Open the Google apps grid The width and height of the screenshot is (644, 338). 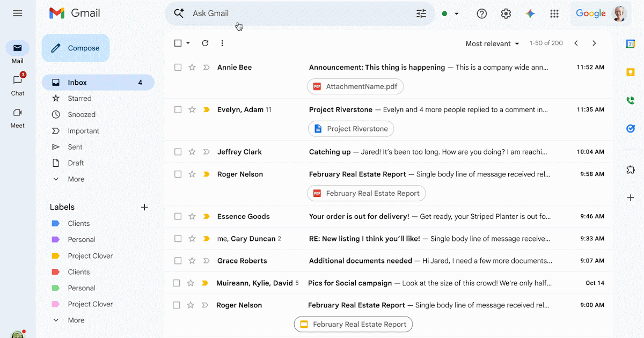(x=554, y=14)
